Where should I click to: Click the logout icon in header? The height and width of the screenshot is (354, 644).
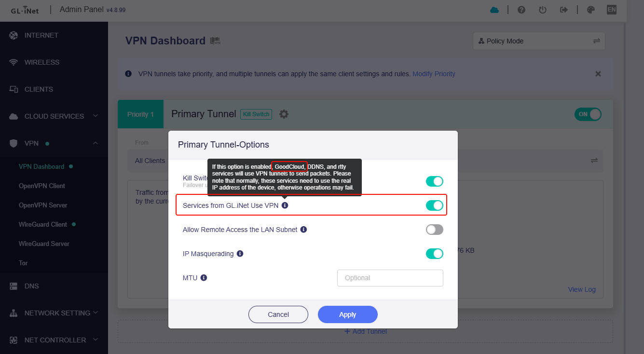point(563,10)
